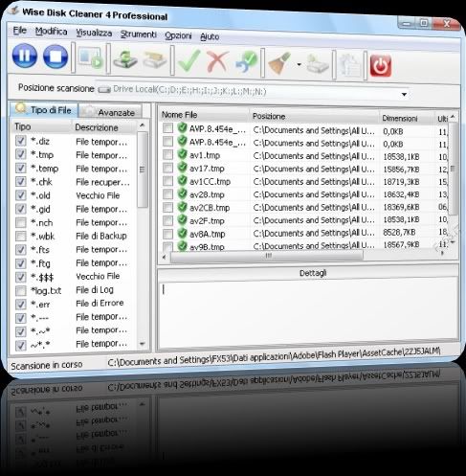466x476 pixels.
Task: Uncheck the *.old file type
Action: pos(20,195)
